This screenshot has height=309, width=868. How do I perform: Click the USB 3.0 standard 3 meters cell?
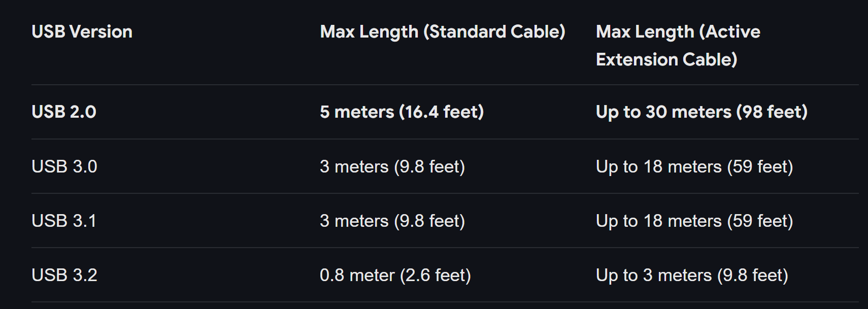click(392, 166)
